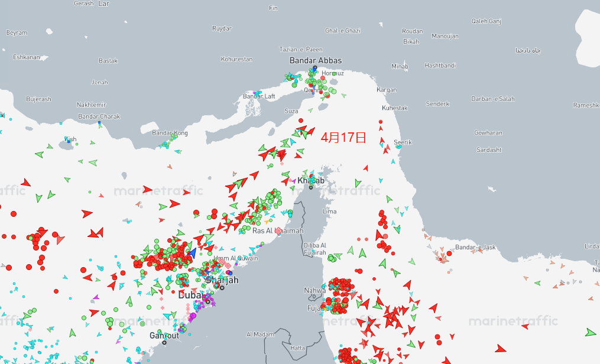Click the pink diamond on Ras Al Khaimah label
The image size is (600, 364).
point(278,230)
